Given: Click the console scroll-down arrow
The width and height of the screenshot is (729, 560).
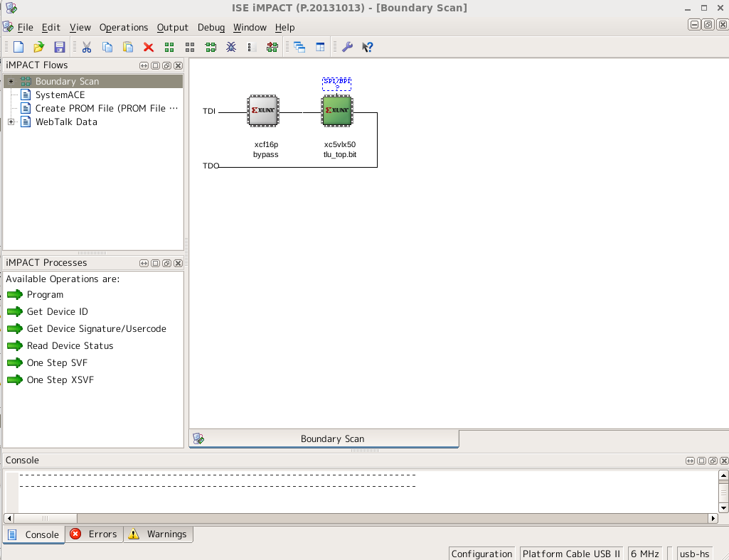Looking at the screenshot, I should (723, 507).
